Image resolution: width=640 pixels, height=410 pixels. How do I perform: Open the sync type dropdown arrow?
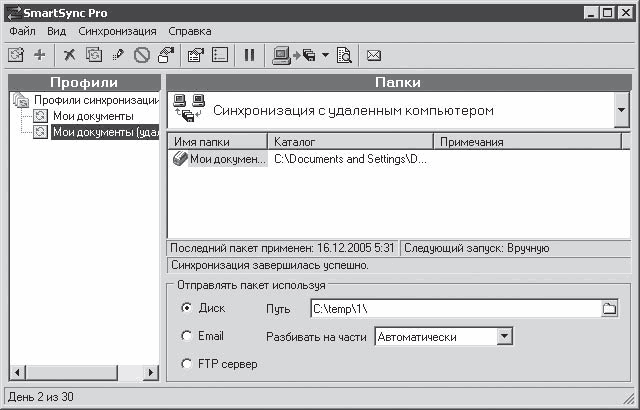click(x=621, y=110)
